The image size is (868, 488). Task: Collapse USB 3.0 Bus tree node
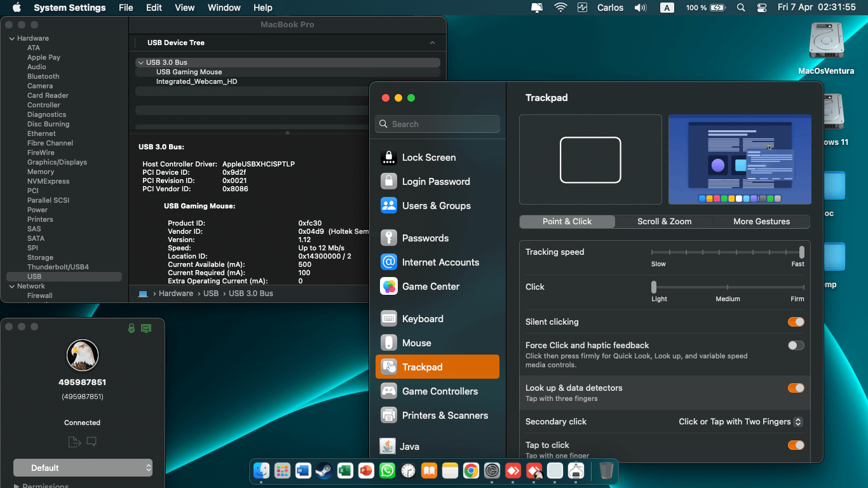point(140,63)
